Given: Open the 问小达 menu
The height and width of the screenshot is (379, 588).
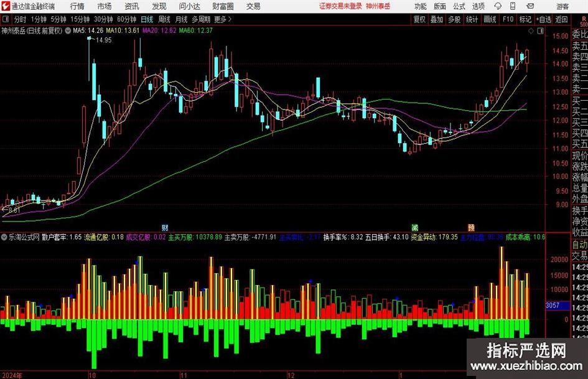Looking at the screenshot, I should tap(189, 6).
